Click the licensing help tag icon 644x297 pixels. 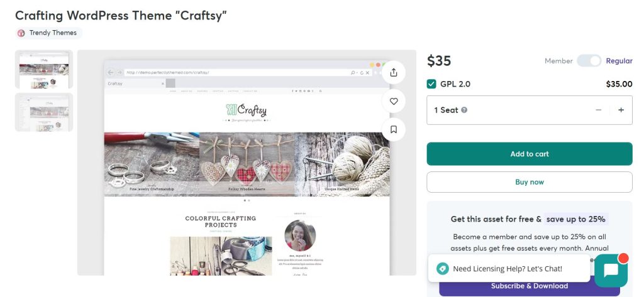click(442, 269)
